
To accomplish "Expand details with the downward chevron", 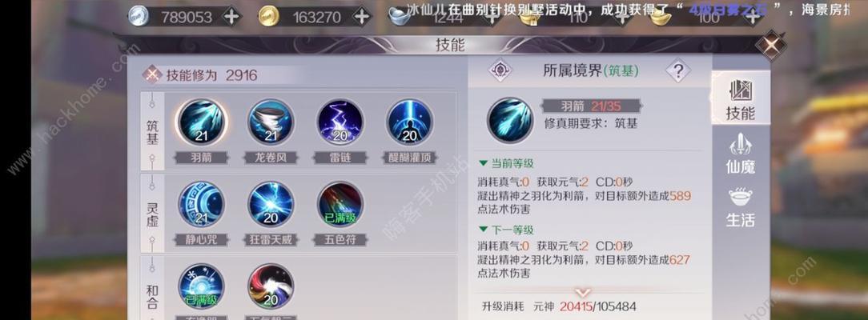I will pyautogui.click(x=583, y=292).
